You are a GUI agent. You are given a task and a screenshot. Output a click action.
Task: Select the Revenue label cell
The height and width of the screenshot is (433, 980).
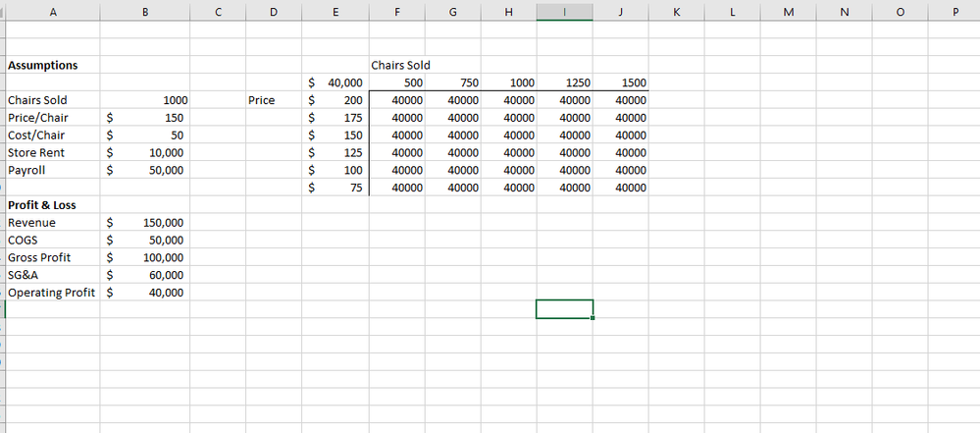click(53, 223)
